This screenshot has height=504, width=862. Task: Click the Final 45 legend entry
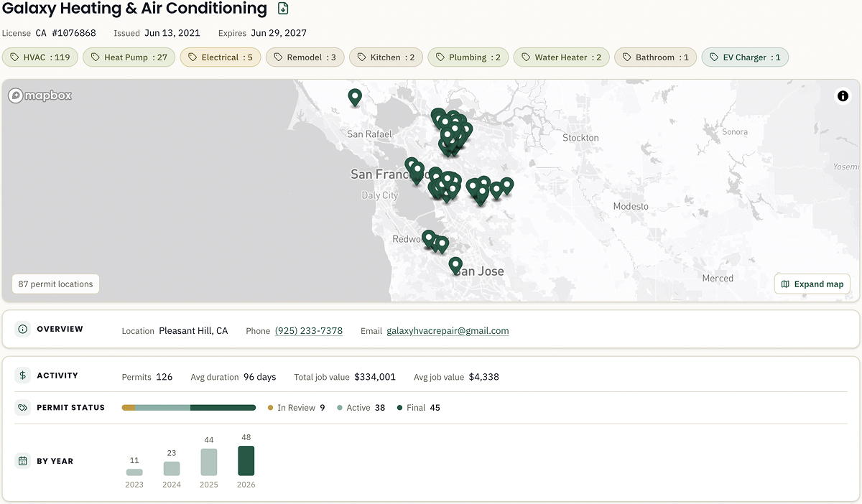tap(419, 408)
